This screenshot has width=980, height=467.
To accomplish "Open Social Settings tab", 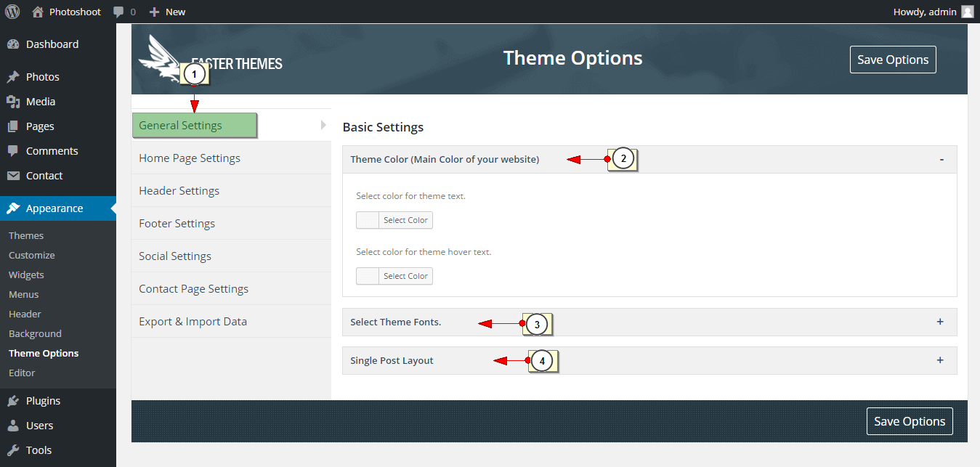I will pyautogui.click(x=231, y=256).
